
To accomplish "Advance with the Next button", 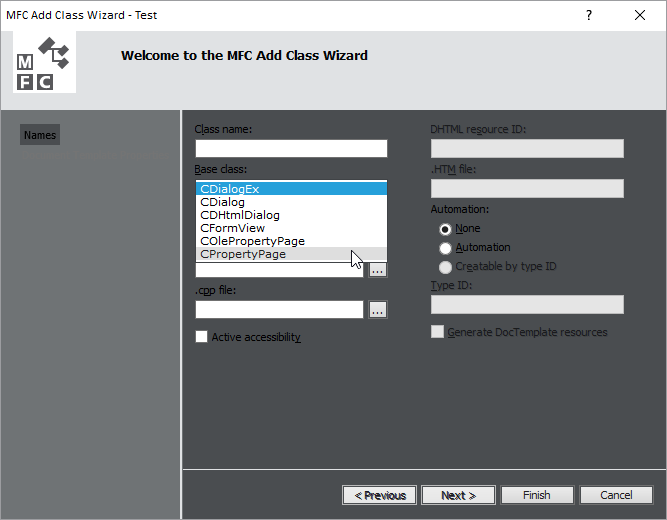I will click(459, 495).
